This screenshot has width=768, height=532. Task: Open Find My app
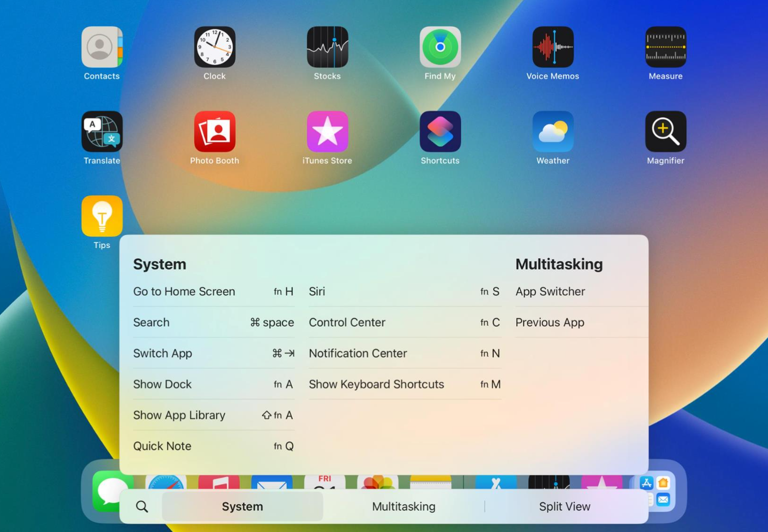440,47
